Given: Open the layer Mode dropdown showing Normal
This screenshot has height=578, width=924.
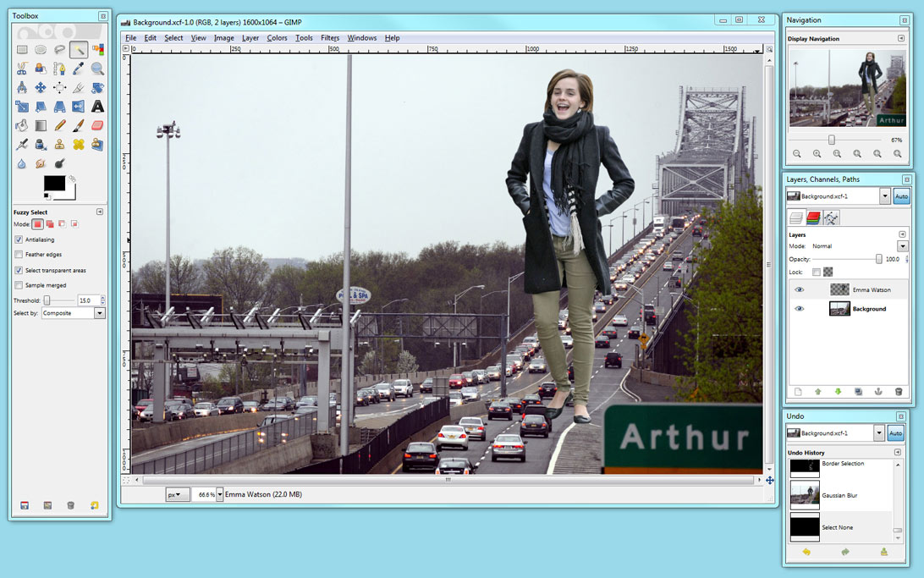Looking at the screenshot, I should [900, 246].
